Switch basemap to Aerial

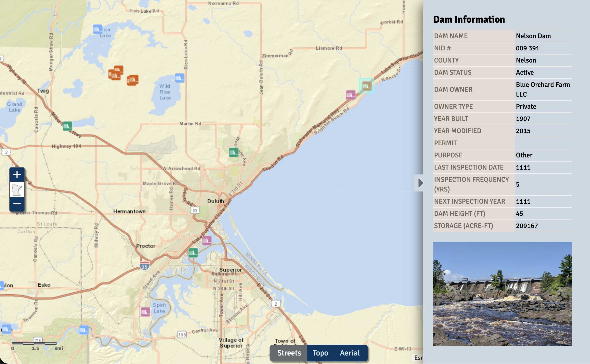click(350, 353)
